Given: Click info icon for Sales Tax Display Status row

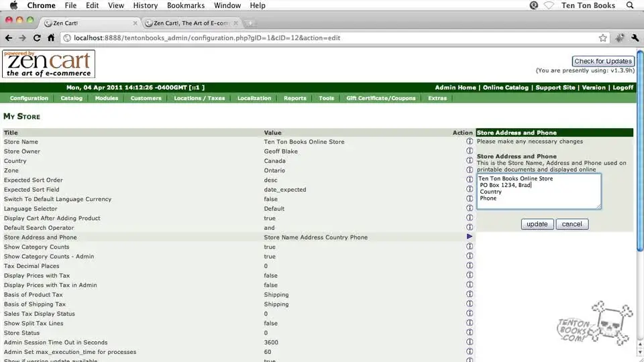Looking at the screenshot, I should tap(470, 313).
